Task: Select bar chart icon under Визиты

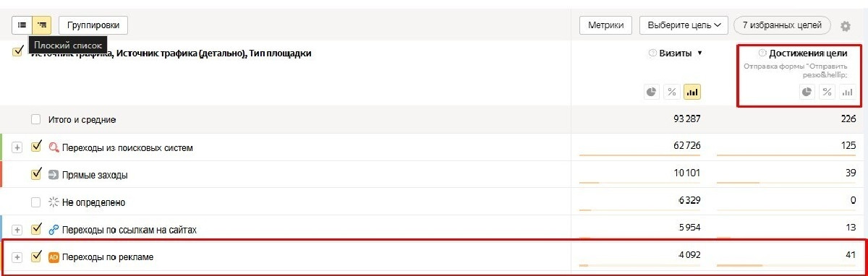Action: 692,92
